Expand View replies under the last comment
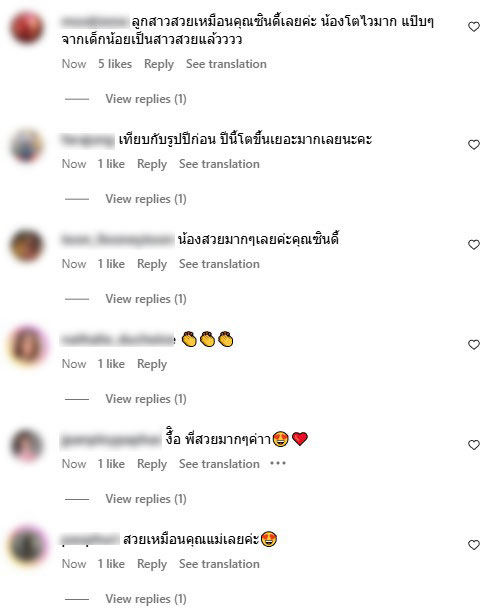 coord(146,599)
